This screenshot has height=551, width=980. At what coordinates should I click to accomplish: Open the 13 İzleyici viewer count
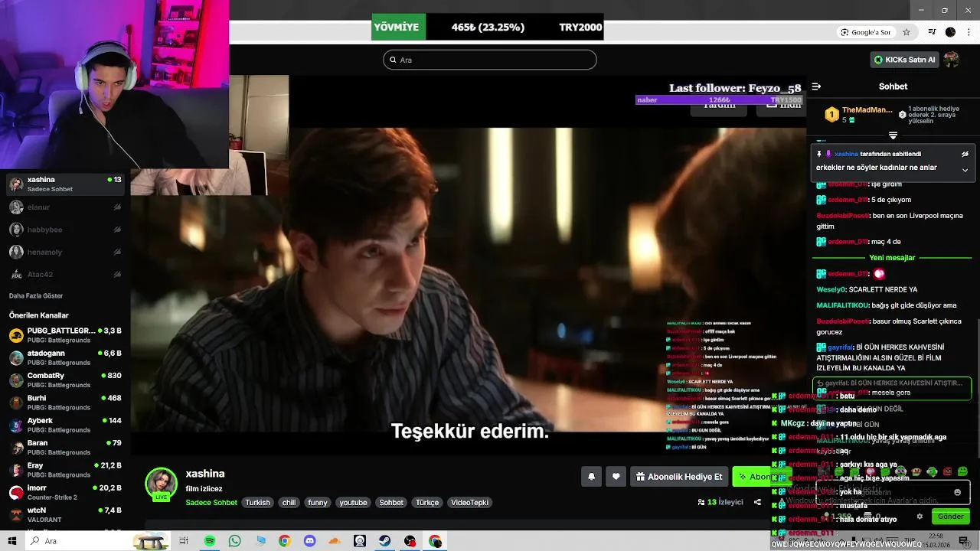720,503
